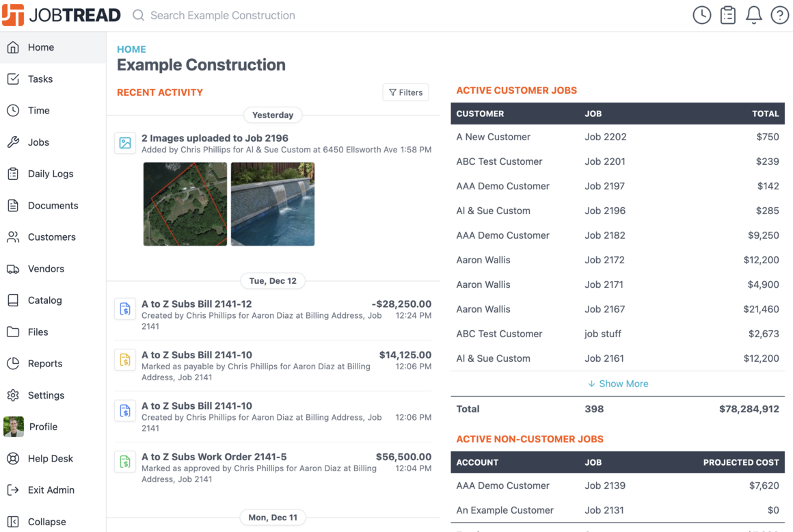
Task: Open the clipboard daily log icon in header
Action: click(728, 15)
